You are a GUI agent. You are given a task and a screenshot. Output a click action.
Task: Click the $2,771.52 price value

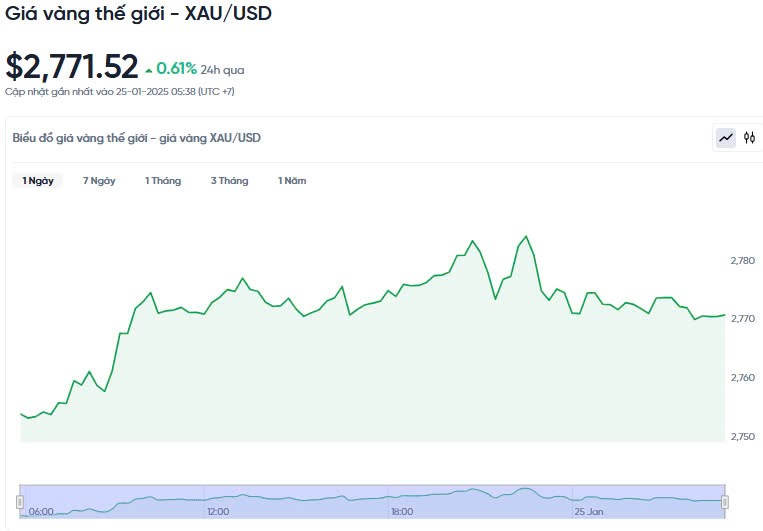pos(72,67)
